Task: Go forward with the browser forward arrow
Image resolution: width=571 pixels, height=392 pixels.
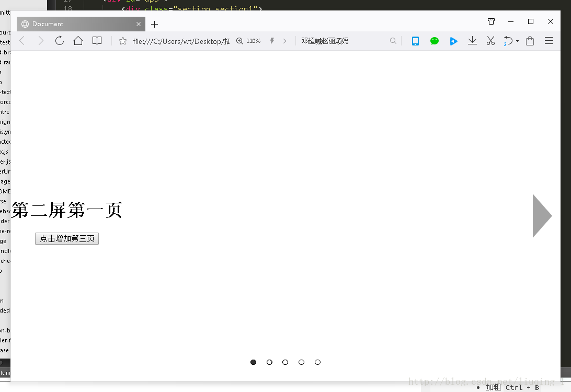Action: (x=41, y=41)
